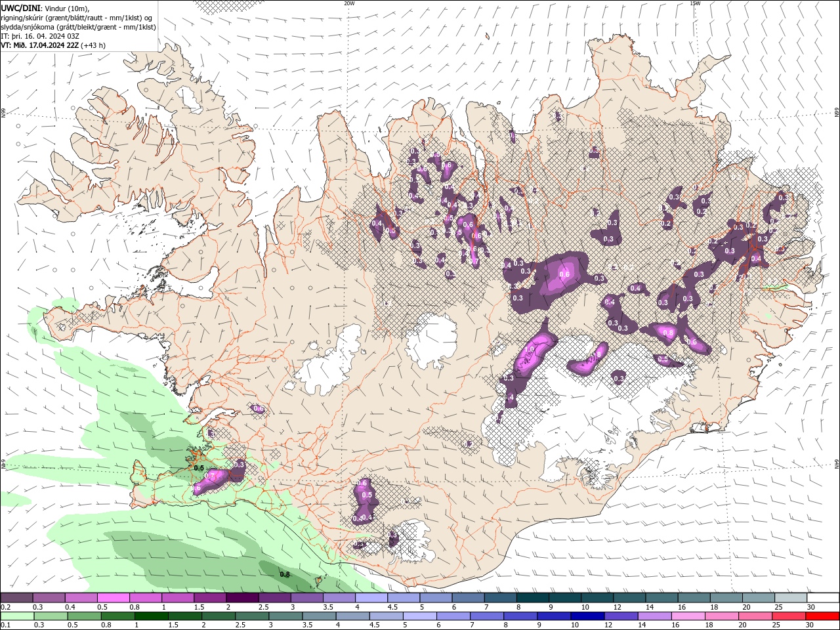Pick the deep navy blue swatch above rain-scale 10
Screen dimensions: 840x630
587,616
